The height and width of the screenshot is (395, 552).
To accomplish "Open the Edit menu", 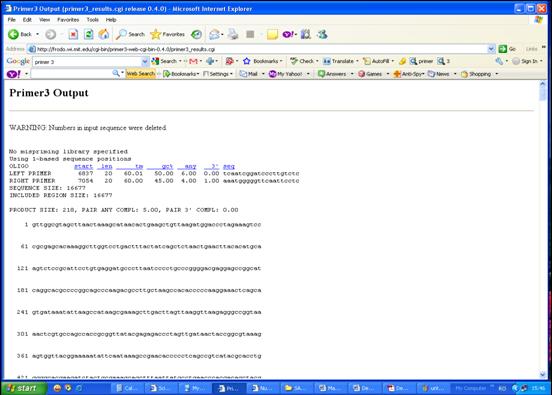I will point(27,20).
